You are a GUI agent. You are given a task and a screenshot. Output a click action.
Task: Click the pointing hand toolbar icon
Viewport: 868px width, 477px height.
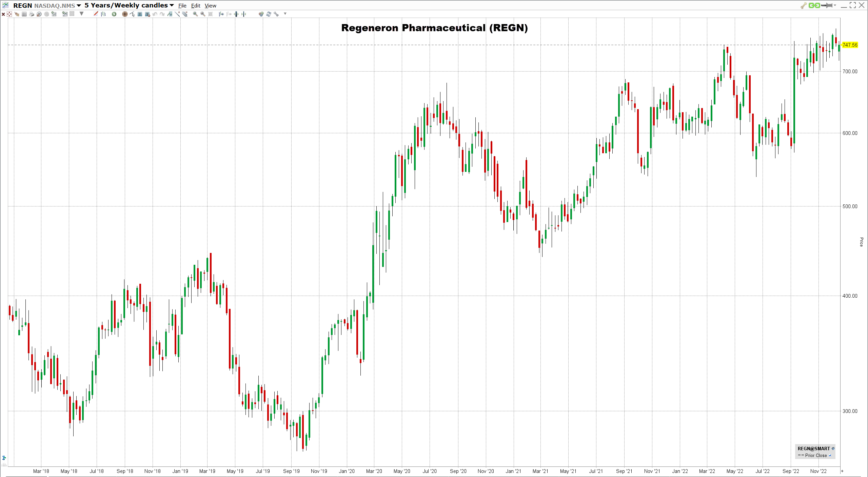click(17, 14)
